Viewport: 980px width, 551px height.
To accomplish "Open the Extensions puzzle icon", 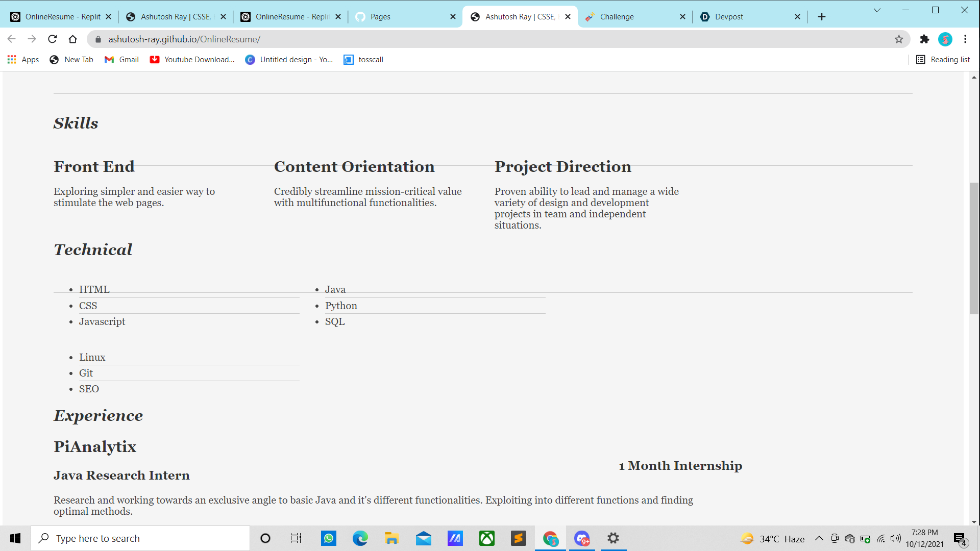I will pyautogui.click(x=924, y=39).
